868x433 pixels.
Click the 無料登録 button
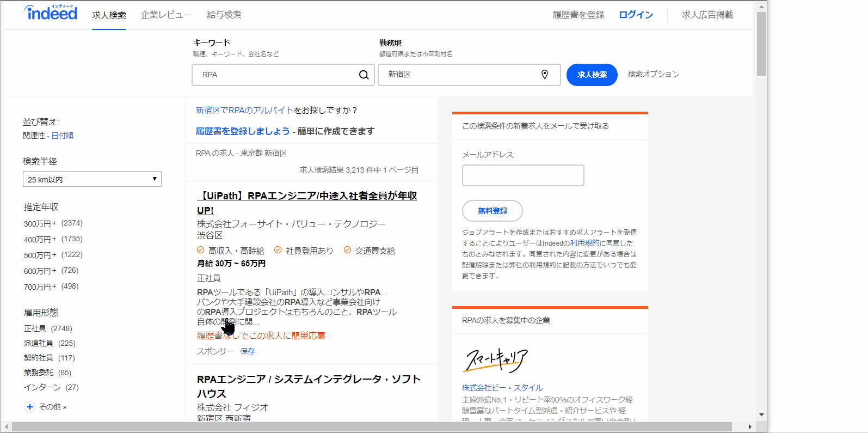pyautogui.click(x=493, y=211)
